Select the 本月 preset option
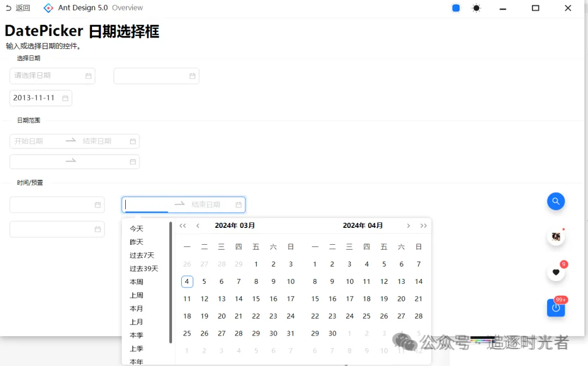 click(x=137, y=308)
